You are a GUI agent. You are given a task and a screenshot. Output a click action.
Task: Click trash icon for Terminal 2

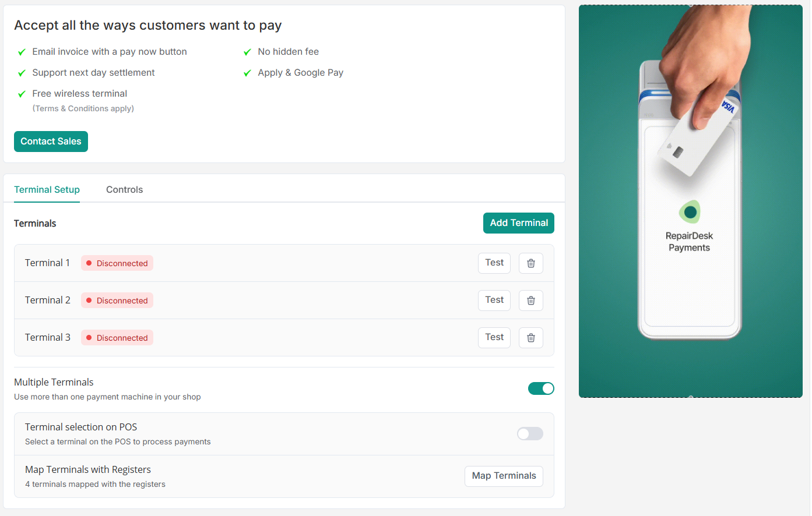(530, 301)
